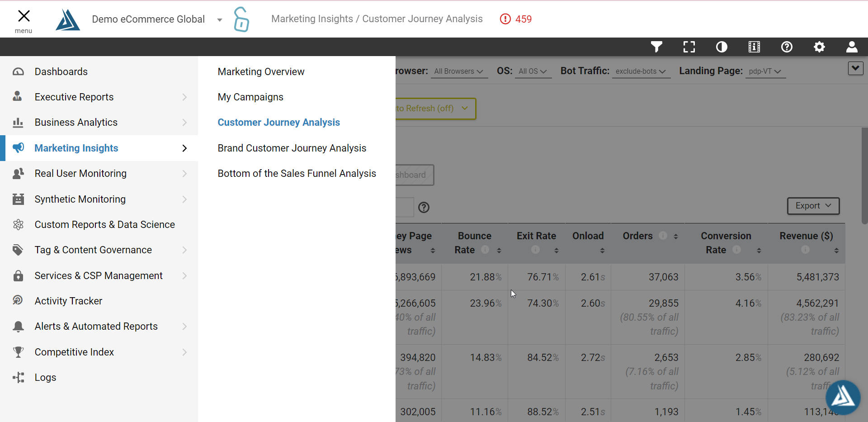868x422 pixels.
Task: Click the Marketing Insights breadcrumb title
Action: point(312,19)
